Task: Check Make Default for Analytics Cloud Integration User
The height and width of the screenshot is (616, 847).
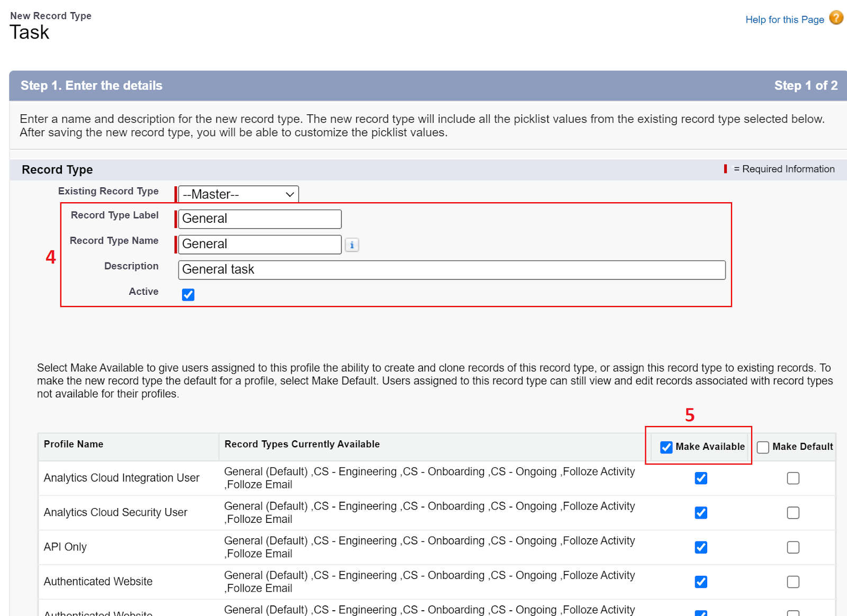Action: click(x=793, y=478)
